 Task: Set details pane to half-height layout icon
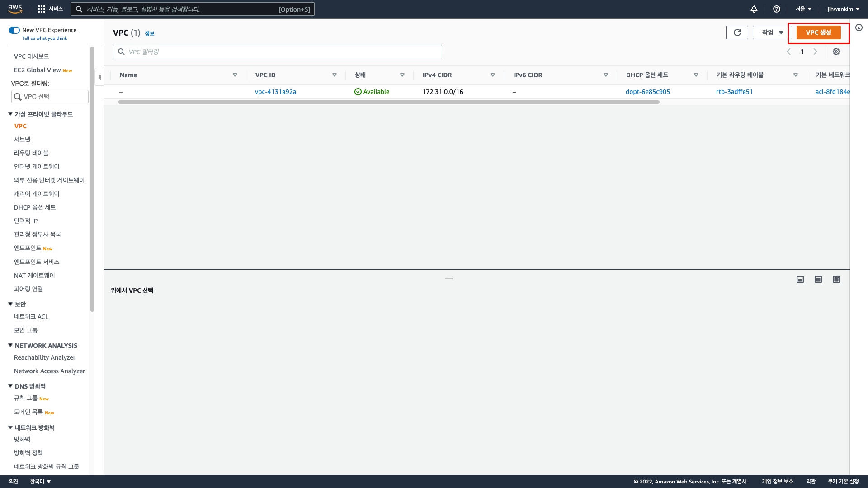coord(818,279)
